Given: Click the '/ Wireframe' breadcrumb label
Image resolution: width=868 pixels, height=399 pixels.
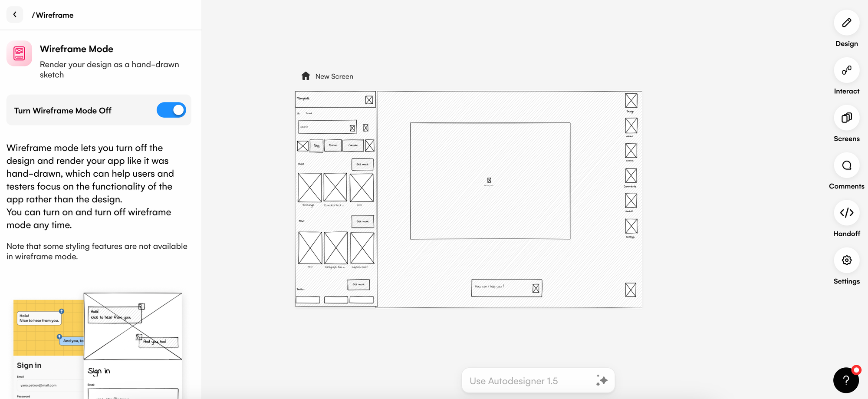Looking at the screenshot, I should (x=53, y=15).
